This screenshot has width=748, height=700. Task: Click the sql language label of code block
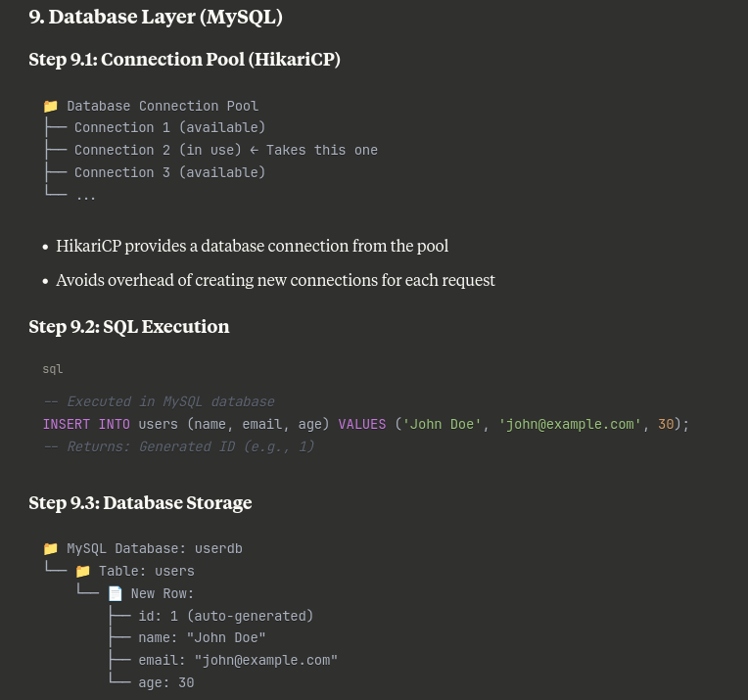(x=53, y=369)
